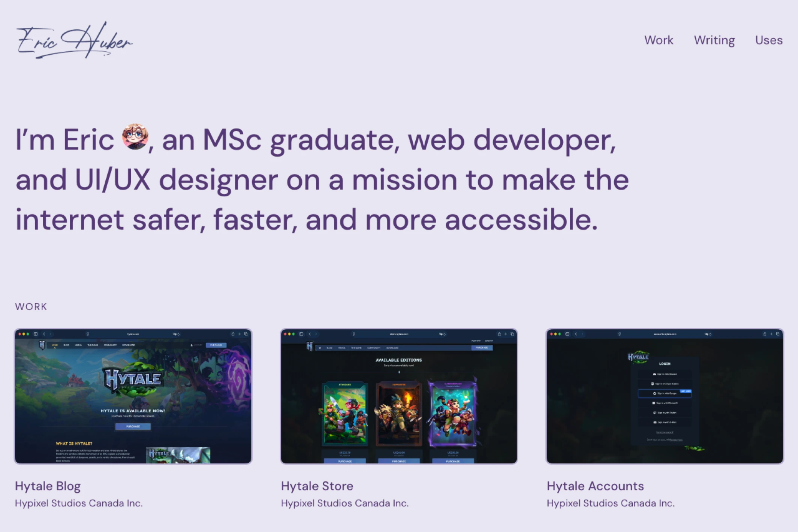Open the Hytale Store screenshot thumbnail

[399, 396]
